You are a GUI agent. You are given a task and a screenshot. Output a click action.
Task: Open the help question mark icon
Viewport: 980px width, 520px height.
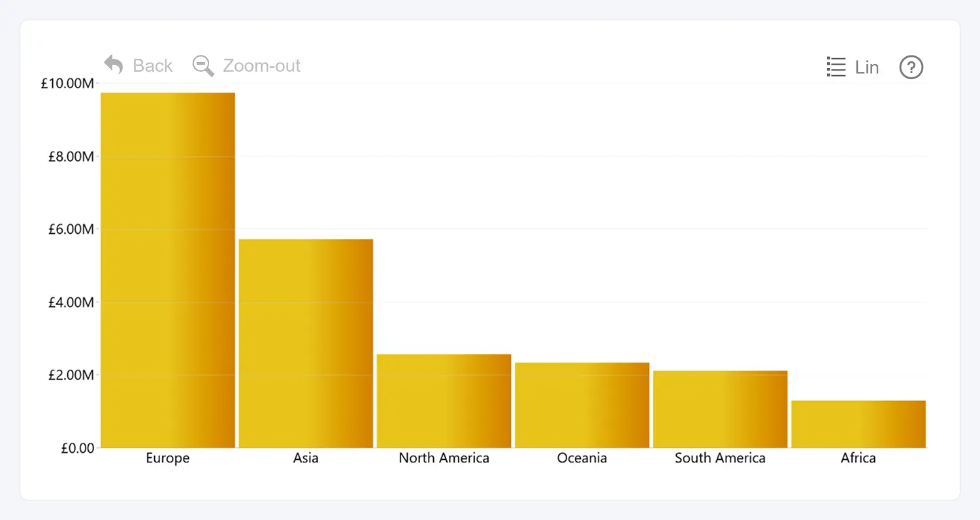tap(911, 67)
